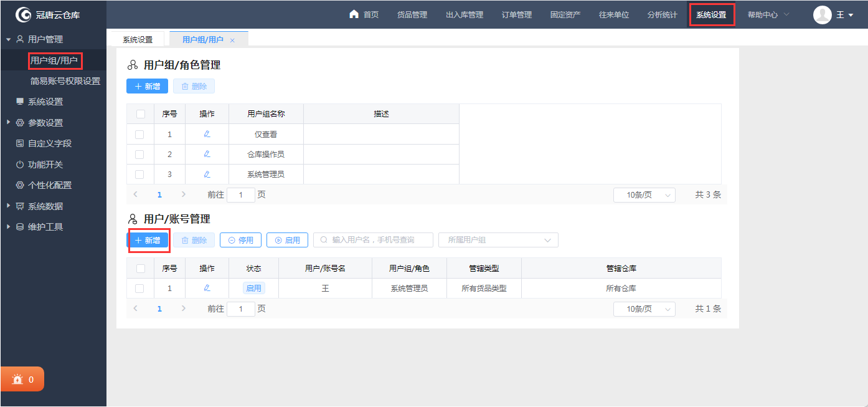Open 固定资产 in top menu
Screen dimensions: 868x407
[x=565, y=14]
